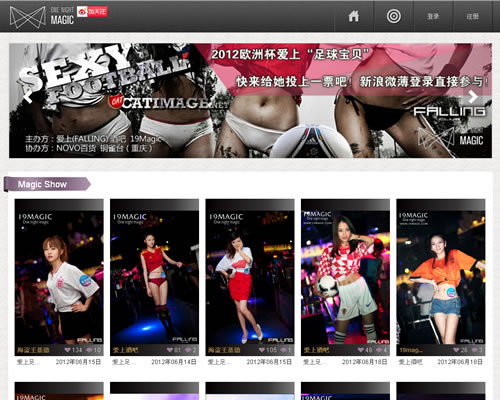This screenshot has width=500, height=400.
Task: Open the One Night Magic logo
Action: (42, 17)
